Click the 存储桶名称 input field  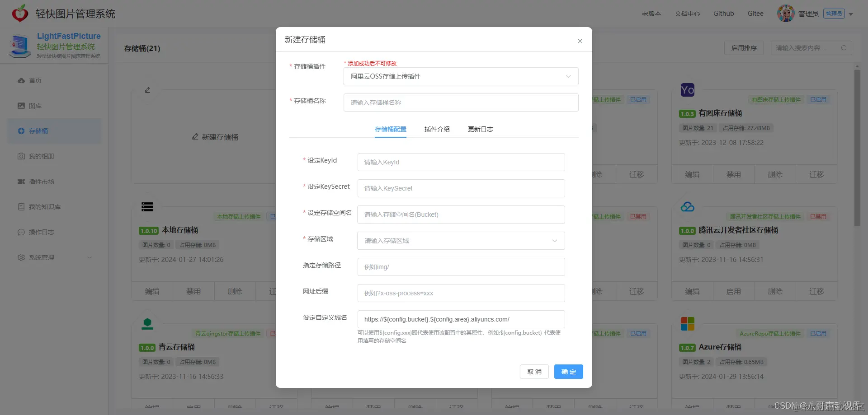click(461, 103)
